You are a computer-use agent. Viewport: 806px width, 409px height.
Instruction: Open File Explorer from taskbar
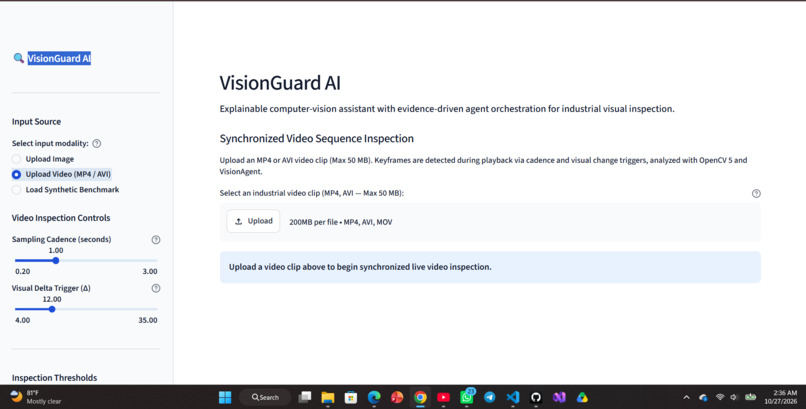(x=327, y=397)
